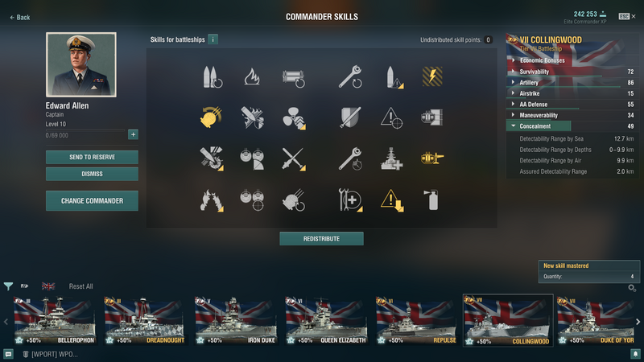Screen dimensions: 644x362
Task: Choose the fire extinguisher skill icon
Action: (432, 200)
